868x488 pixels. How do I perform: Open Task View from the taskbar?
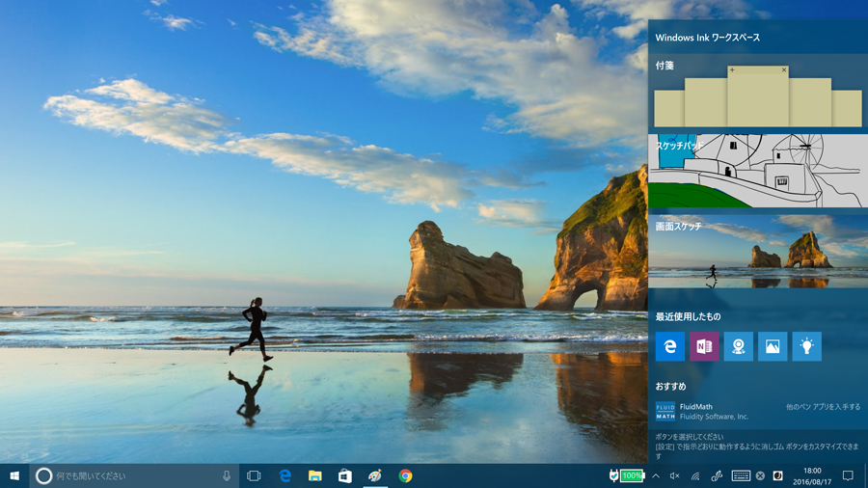[x=254, y=475]
